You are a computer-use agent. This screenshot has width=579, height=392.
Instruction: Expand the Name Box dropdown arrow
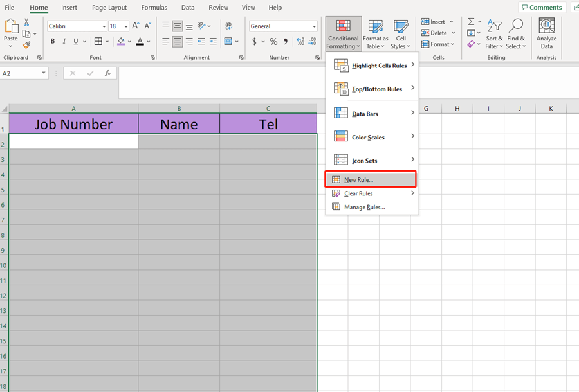point(44,73)
